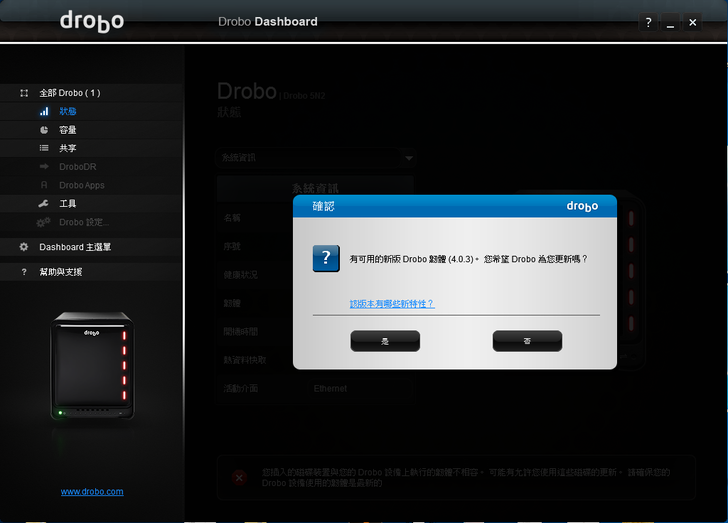Click the 工具 wrench icon
The height and width of the screenshot is (523, 728).
point(44,203)
